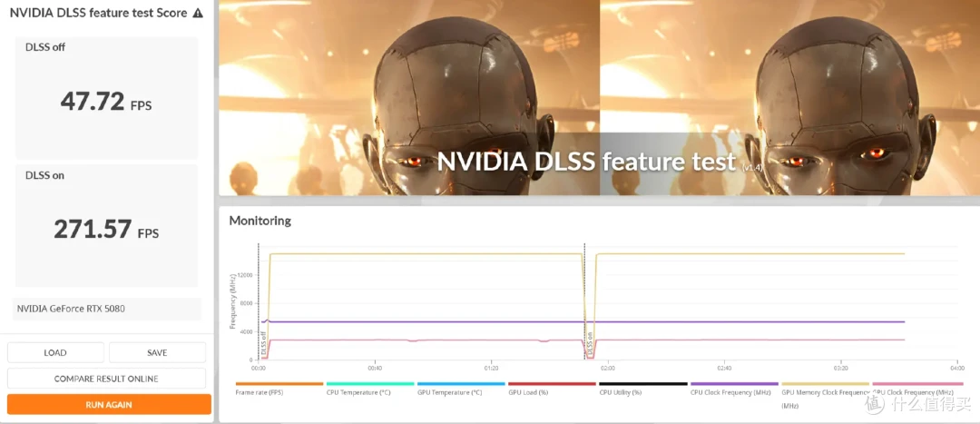Viewport: 980px width, 424px height.
Task: Click the right robot head preview image
Action: [790, 97]
